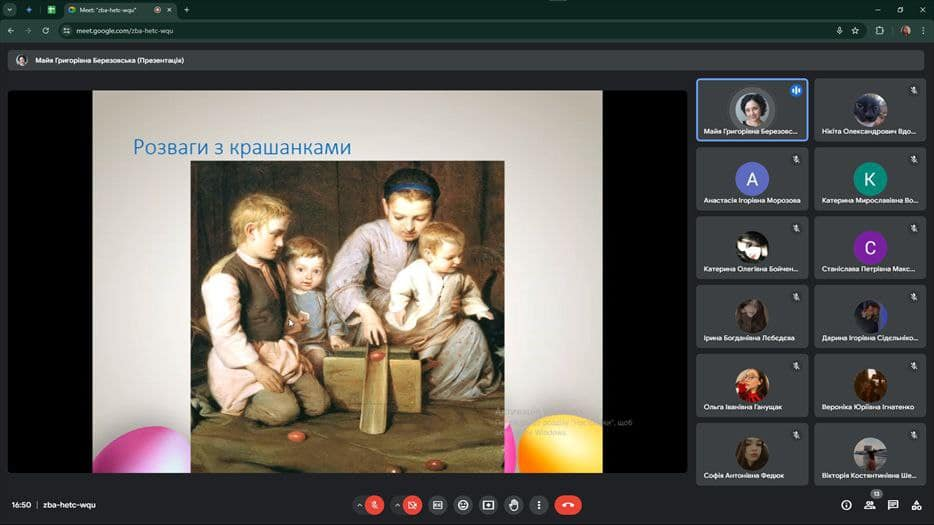Open the Activities panel icon
This screenshot has height=525, width=934.
[916, 505]
